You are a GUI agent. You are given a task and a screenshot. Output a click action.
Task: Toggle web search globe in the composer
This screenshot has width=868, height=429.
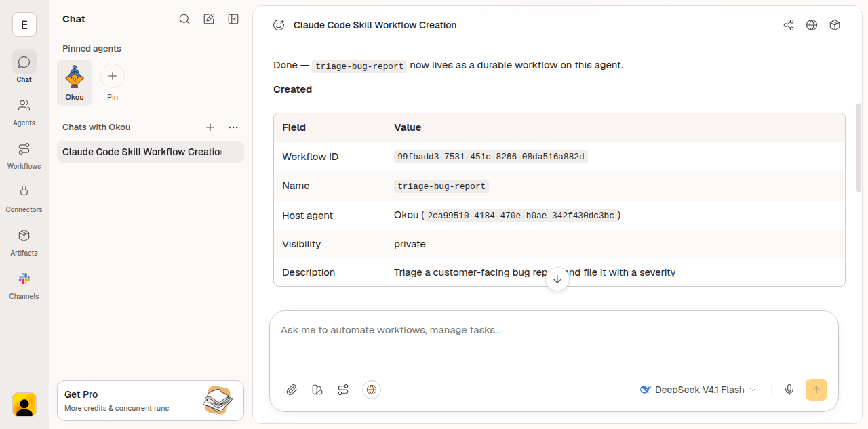[x=372, y=390]
